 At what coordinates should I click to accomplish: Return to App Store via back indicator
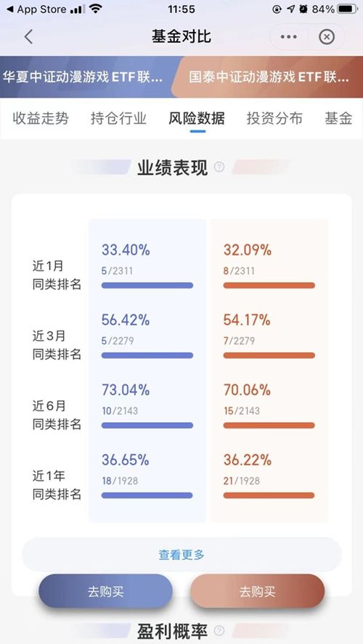point(36,9)
